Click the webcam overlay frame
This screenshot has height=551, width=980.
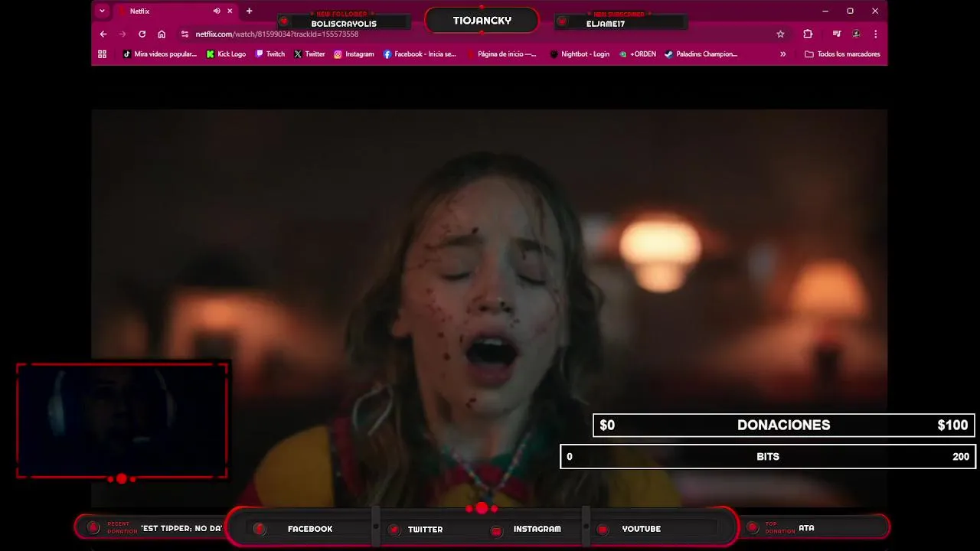click(122, 420)
